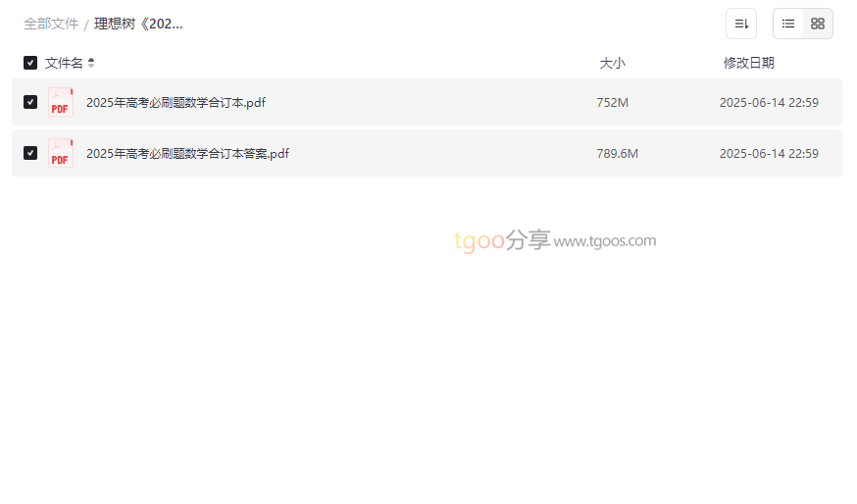Click the 文件名 column header
857x504 pixels.
[64, 63]
